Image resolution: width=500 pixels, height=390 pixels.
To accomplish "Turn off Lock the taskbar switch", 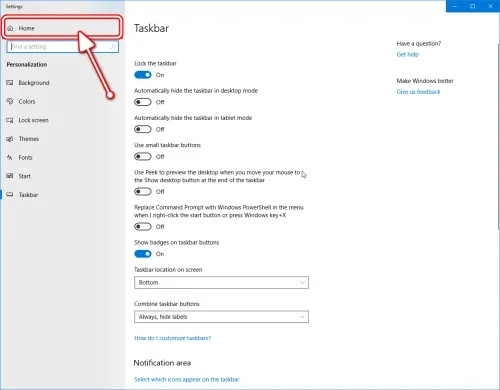I will [143, 75].
